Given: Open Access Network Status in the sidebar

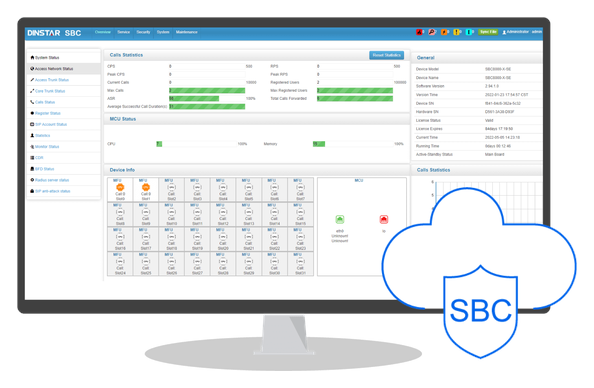Looking at the screenshot, I should click(x=64, y=69).
